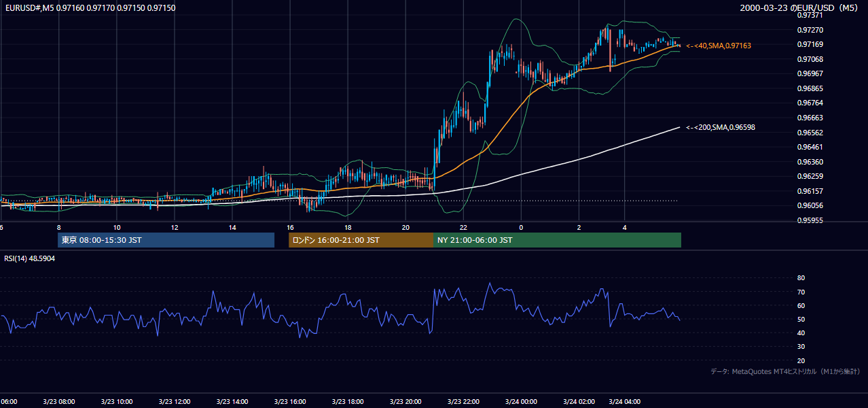Click the 3/23 14:00 time axis label
This screenshot has height=408, width=868.
coord(232,401)
